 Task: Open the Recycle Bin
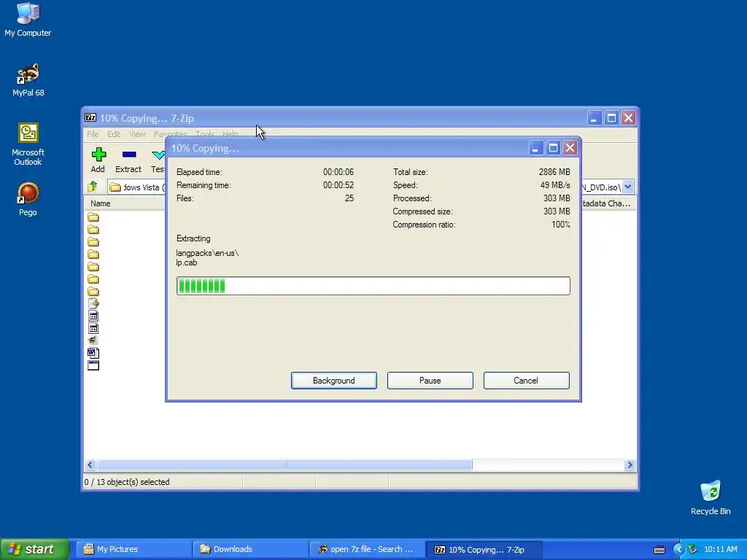tap(711, 497)
